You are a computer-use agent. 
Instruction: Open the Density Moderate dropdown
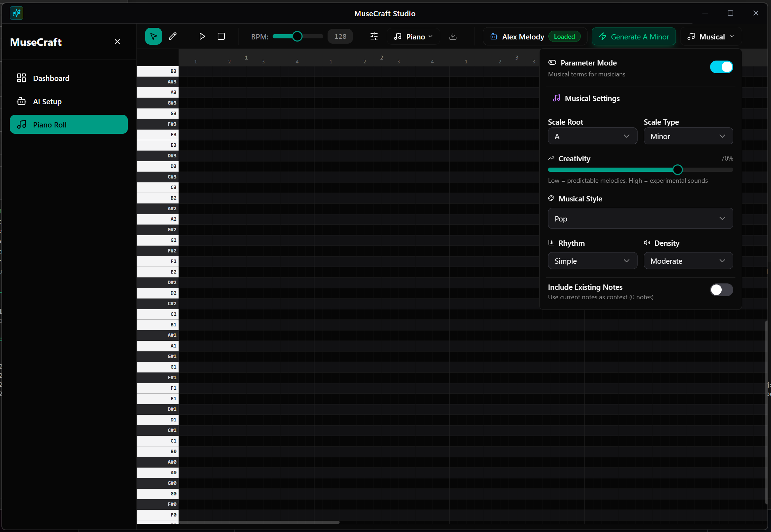(688, 261)
